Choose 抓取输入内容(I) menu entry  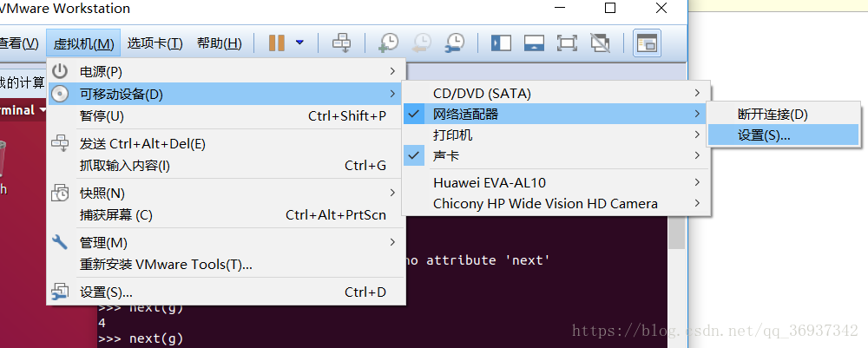226,166
